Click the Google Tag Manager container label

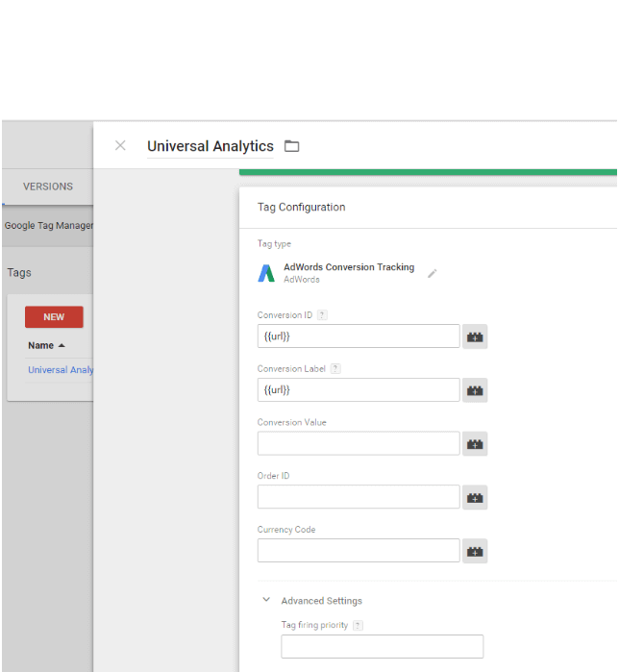(x=48, y=225)
